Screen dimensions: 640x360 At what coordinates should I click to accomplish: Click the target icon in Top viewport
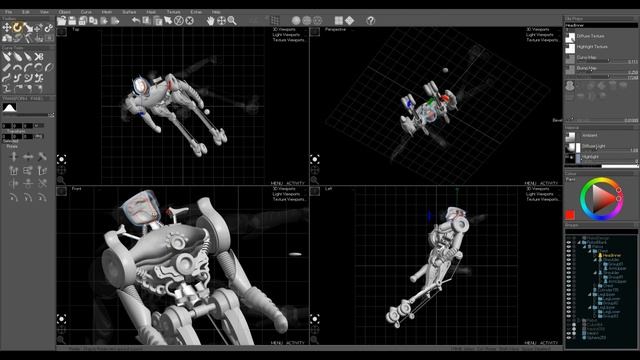tap(62, 159)
